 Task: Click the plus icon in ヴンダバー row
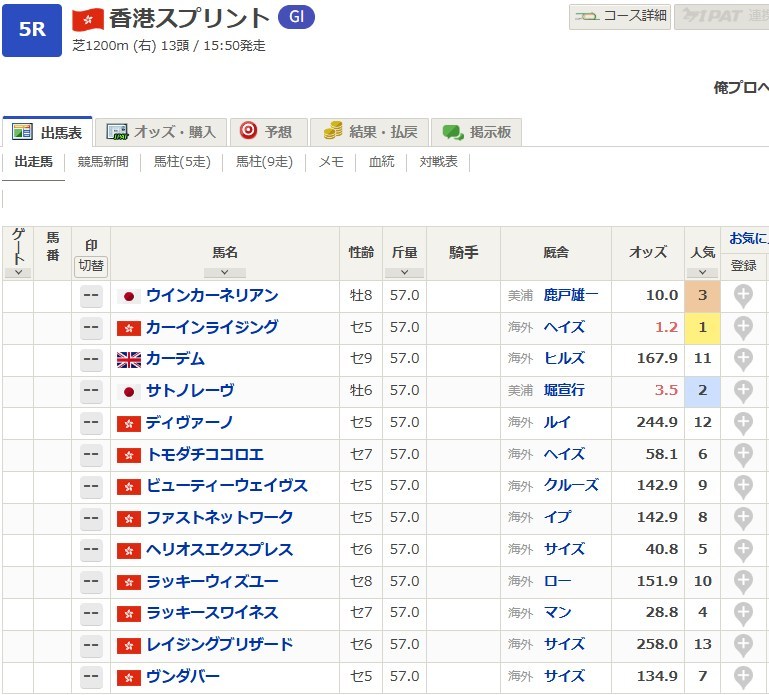pos(743,677)
